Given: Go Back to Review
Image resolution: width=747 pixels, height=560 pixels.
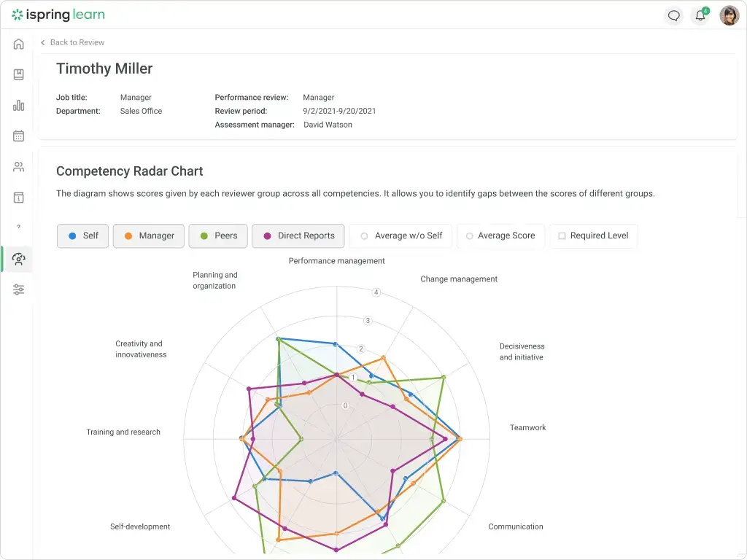Looking at the screenshot, I should coord(72,42).
